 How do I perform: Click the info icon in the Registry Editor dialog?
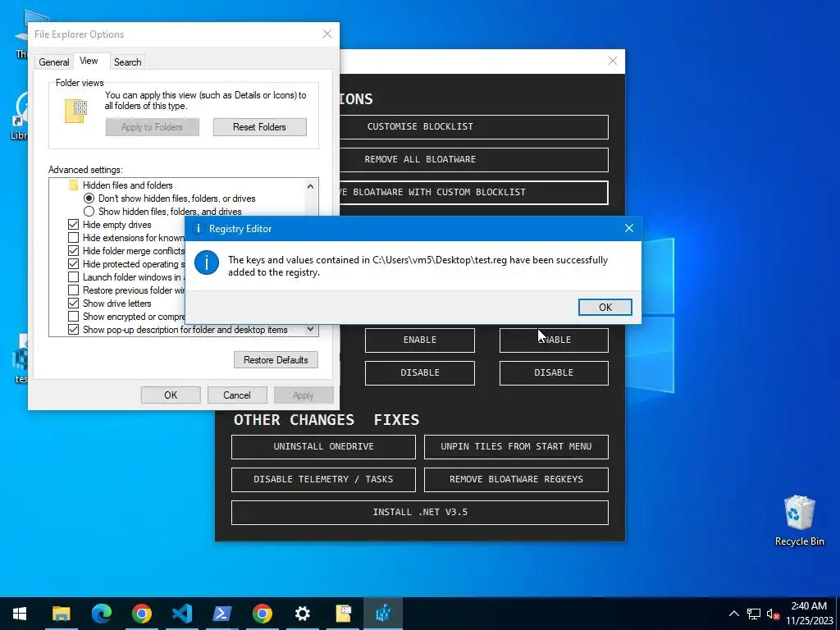coord(206,262)
